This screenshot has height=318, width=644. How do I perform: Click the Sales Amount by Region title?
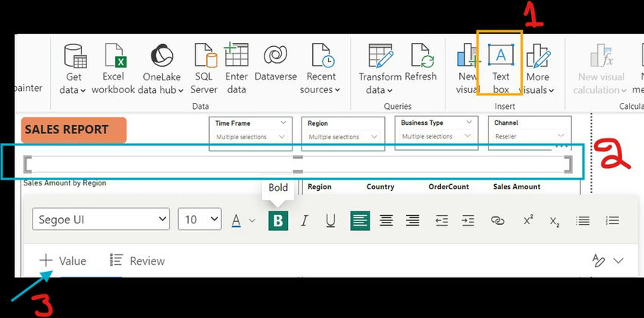[65, 183]
